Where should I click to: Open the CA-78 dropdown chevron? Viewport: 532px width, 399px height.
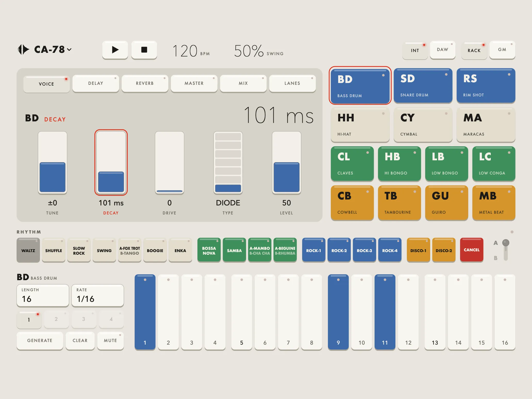pos(69,49)
